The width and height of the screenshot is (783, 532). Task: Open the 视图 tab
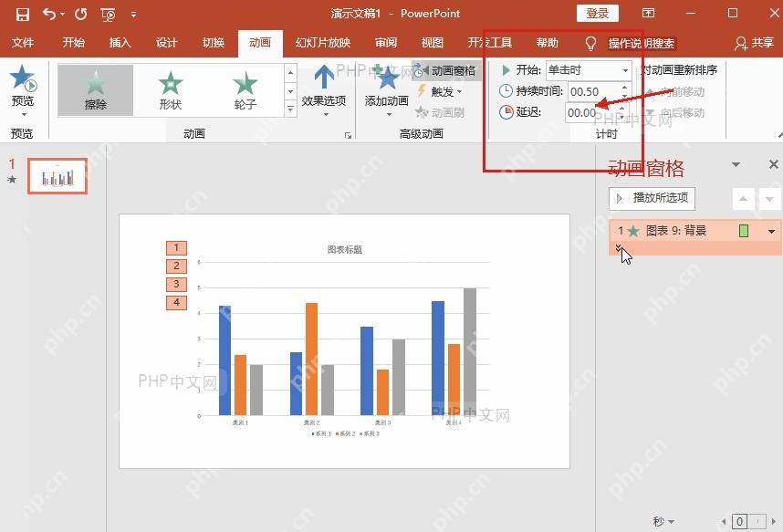433,43
